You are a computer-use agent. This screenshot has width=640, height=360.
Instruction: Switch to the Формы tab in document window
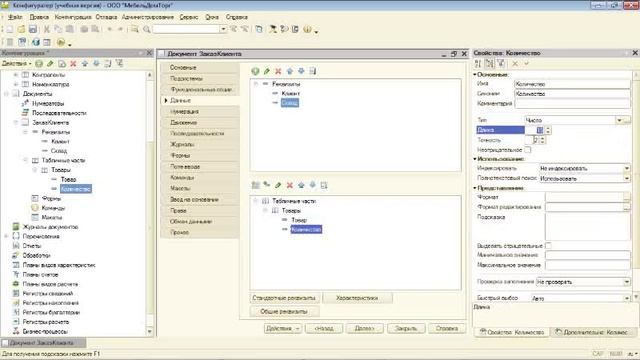200,156
